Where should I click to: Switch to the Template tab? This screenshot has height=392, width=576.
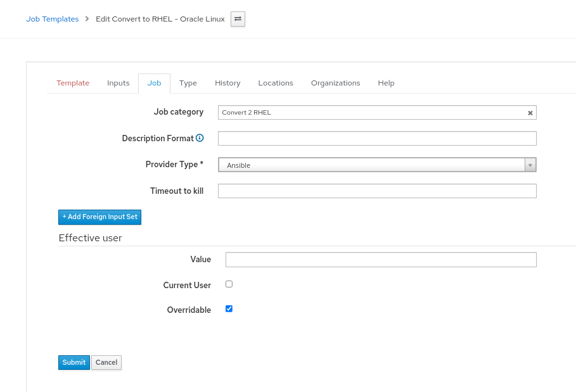click(x=73, y=83)
